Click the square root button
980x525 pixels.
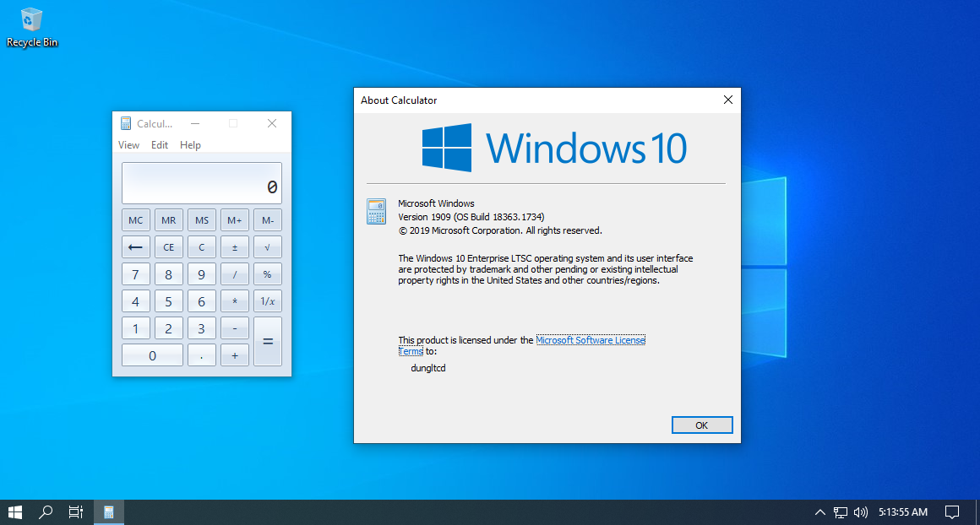tap(268, 247)
